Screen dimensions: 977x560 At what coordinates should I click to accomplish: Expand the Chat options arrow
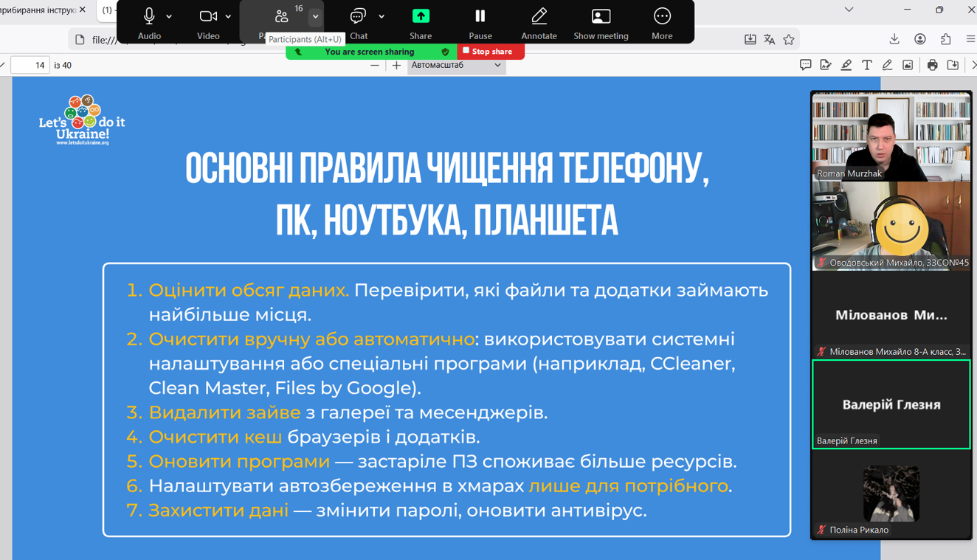pos(382,16)
